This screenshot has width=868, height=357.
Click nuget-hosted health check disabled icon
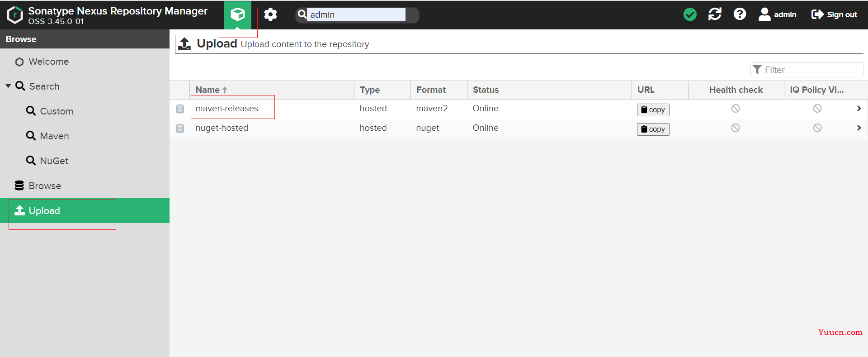point(736,128)
